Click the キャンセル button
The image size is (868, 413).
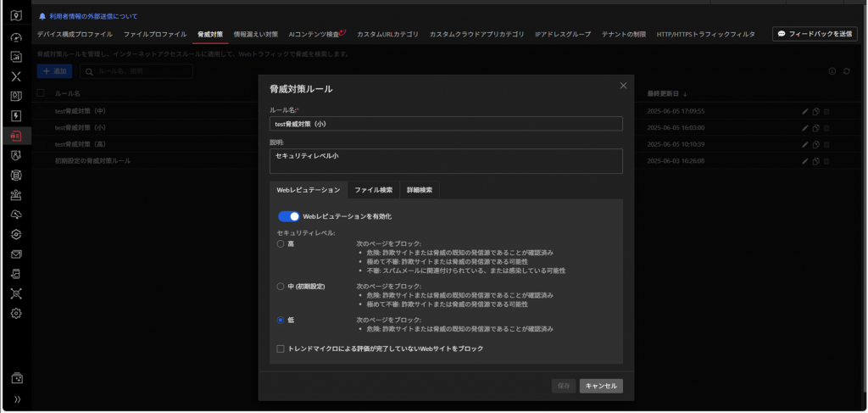coord(601,386)
